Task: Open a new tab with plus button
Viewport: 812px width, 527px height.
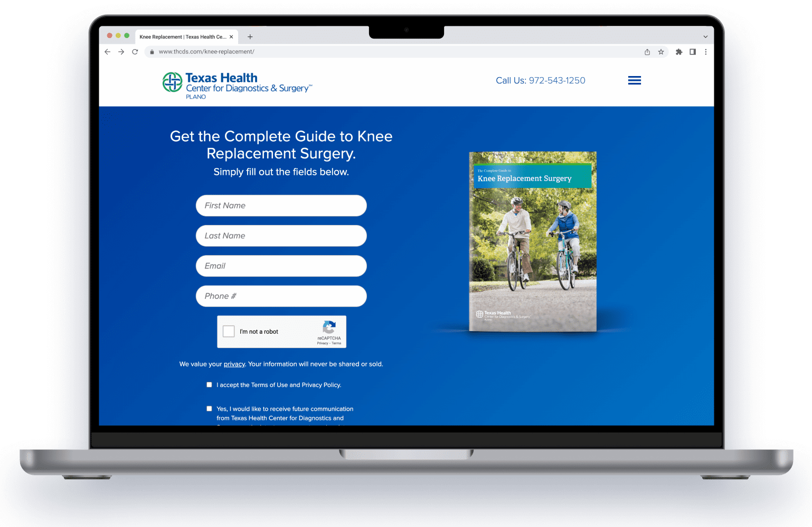Action: coord(250,37)
